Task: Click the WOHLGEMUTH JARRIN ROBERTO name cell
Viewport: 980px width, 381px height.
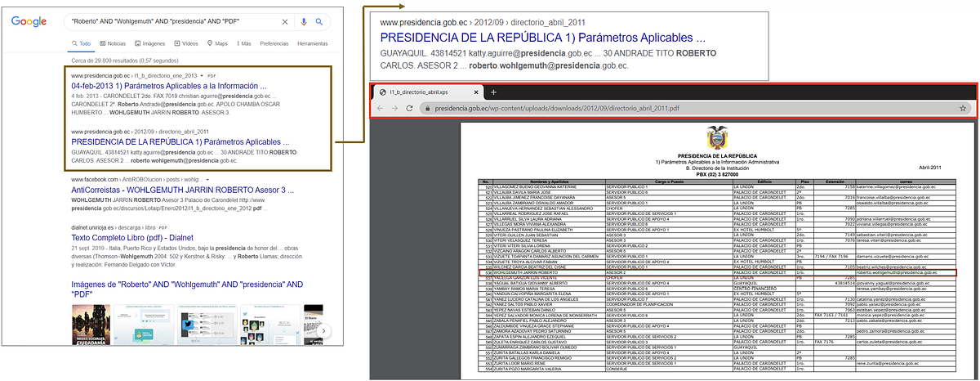Action: point(550,271)
